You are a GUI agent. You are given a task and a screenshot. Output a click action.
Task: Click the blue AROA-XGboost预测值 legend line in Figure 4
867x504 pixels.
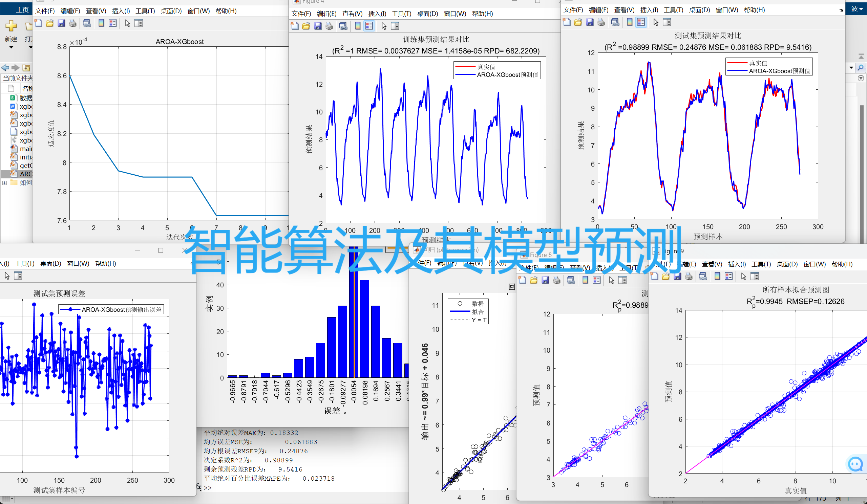465,74
